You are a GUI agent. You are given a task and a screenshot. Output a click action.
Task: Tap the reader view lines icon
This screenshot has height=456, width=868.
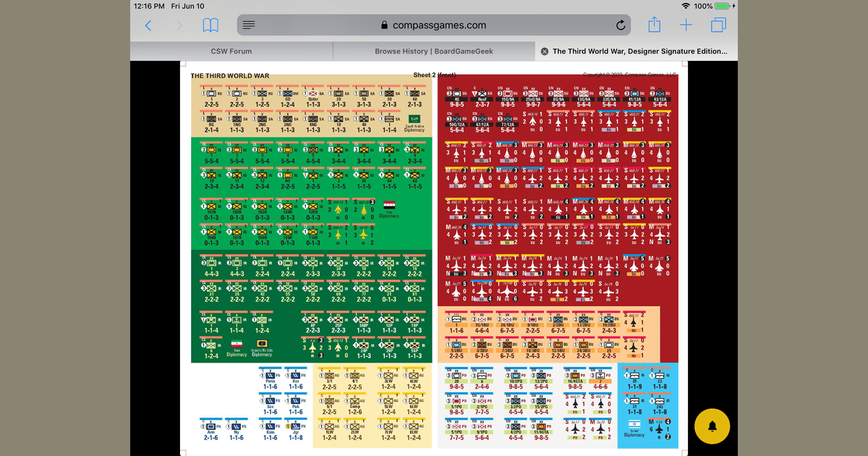click(249, 25)
